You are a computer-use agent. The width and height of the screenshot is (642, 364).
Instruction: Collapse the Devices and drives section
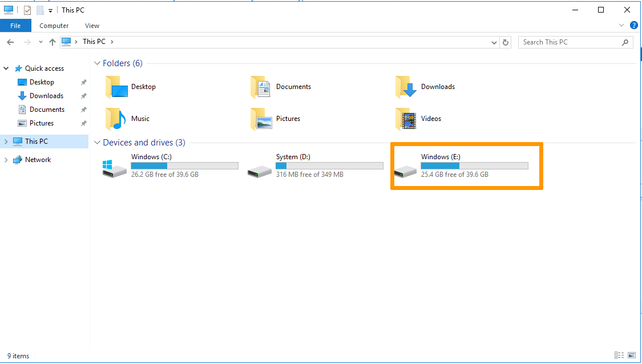pos(97,142)
